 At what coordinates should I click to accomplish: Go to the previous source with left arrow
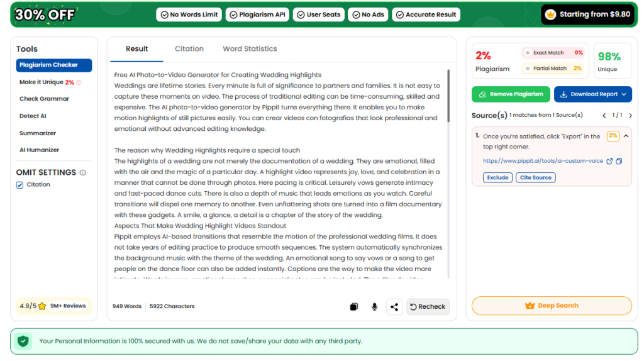(604, 115)
